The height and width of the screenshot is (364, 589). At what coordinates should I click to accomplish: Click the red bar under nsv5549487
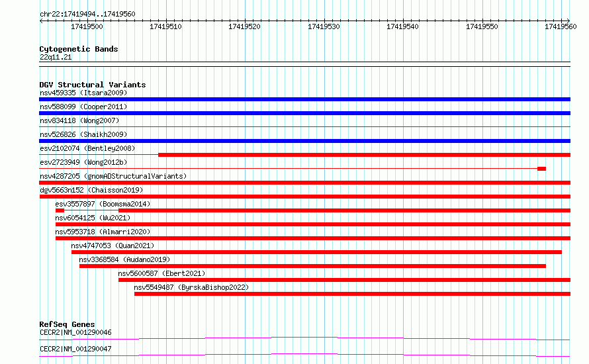352,294
